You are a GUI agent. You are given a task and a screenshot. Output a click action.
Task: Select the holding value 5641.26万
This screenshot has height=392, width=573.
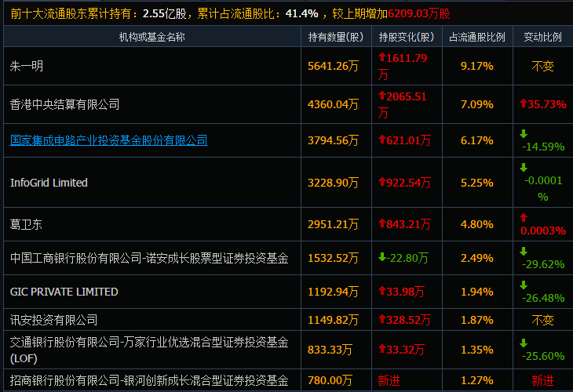pyautogui.click(x=333, y=66)
